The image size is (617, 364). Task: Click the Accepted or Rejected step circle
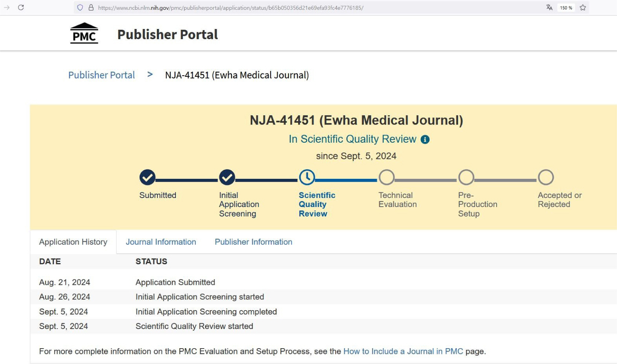(x=546, y=177)
